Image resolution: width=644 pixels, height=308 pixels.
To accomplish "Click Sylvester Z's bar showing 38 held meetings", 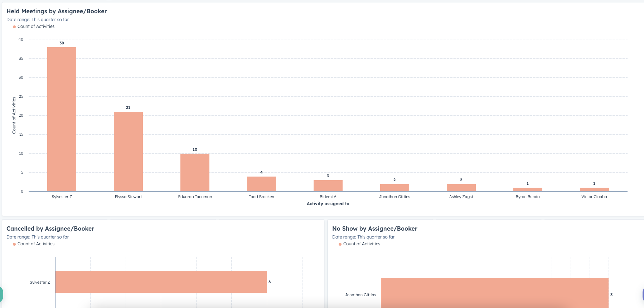I will tap(62, 119).
